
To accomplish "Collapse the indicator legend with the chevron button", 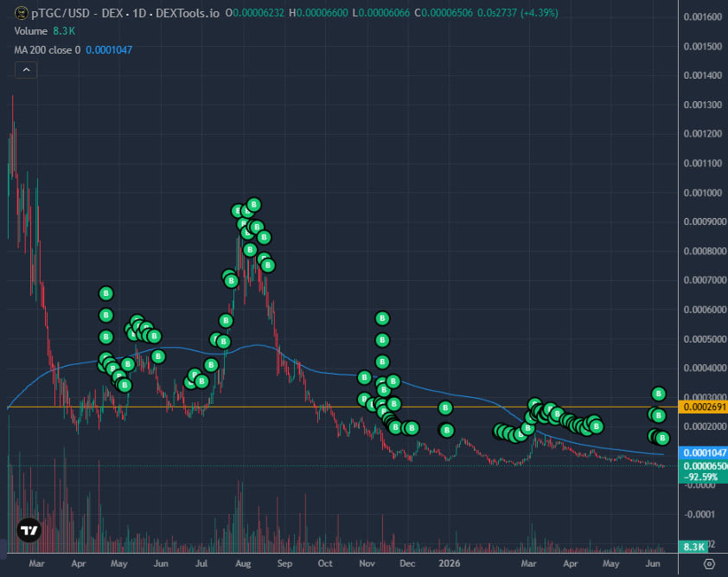I will 26,70.
